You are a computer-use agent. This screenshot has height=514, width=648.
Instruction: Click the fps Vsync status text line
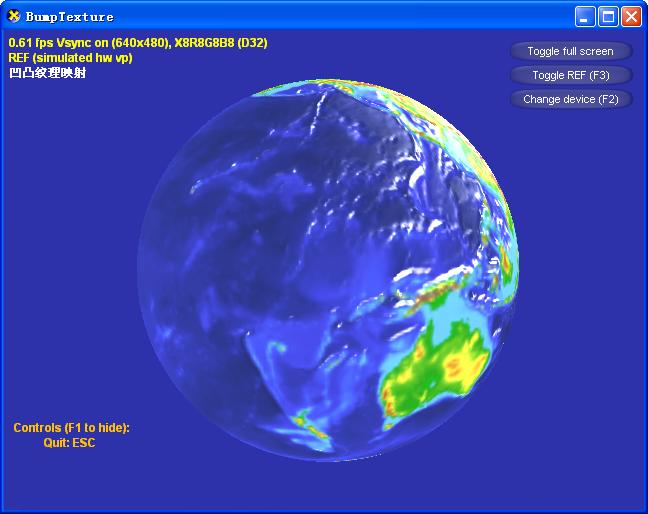coord(138,43)
